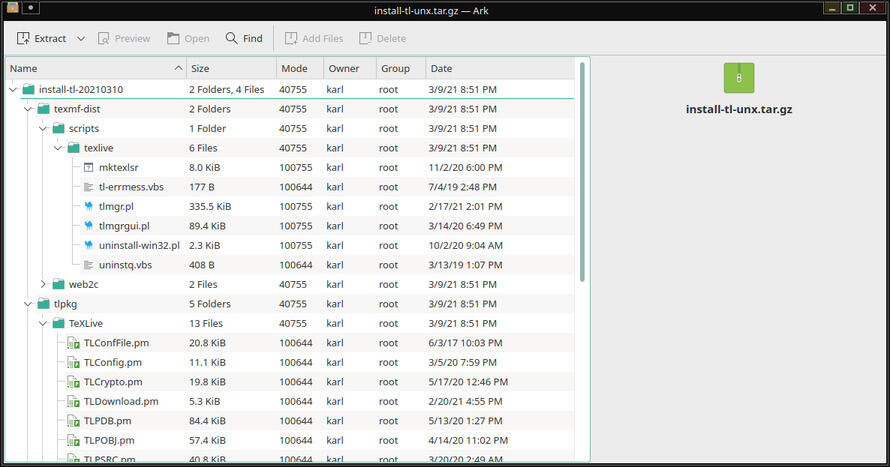Screen dimensions: 890x467
Task: Click the TLConfig.pm file icon
Action: pyautogui.click(x=73, y=363)
